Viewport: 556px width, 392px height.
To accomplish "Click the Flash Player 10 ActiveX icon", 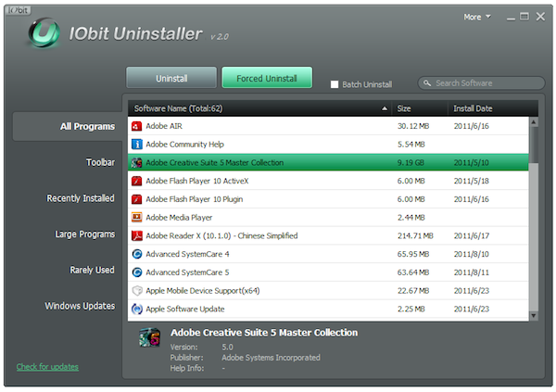I will [136, 182].
